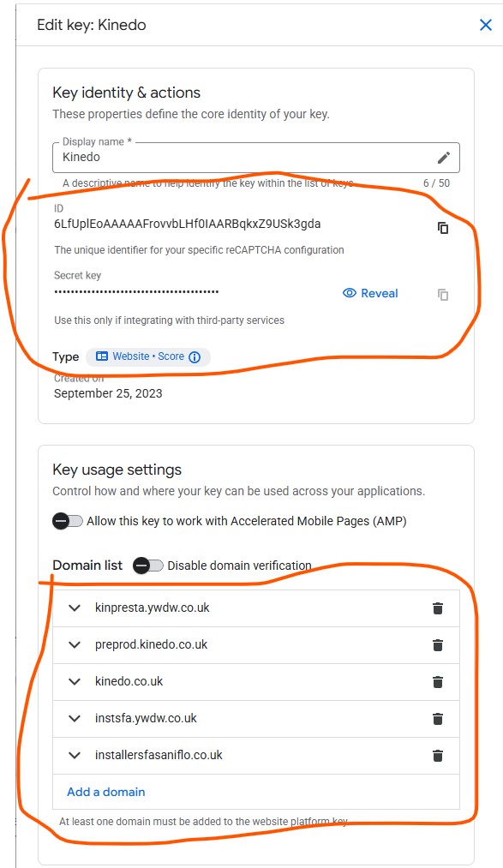Remove the preprod.kinedo.co.uk domain
This screenshot has width=503, height=868.
(438, 645)
